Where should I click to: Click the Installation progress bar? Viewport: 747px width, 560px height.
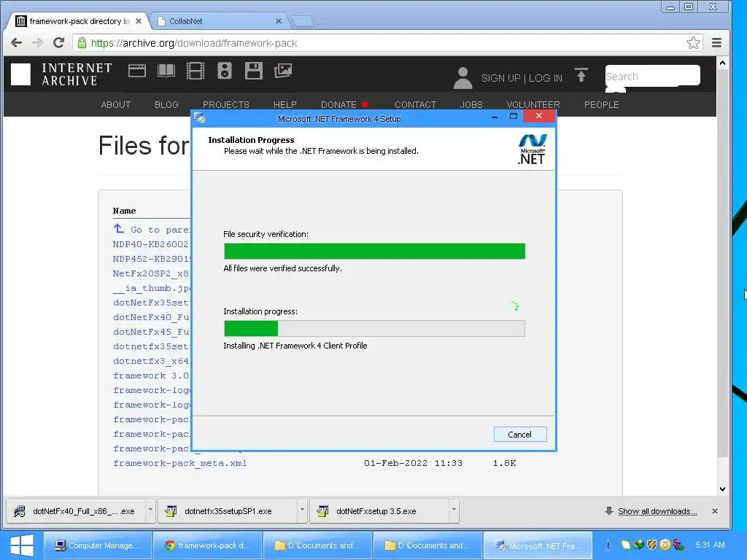pyautogui.click(x=374, y=329)
